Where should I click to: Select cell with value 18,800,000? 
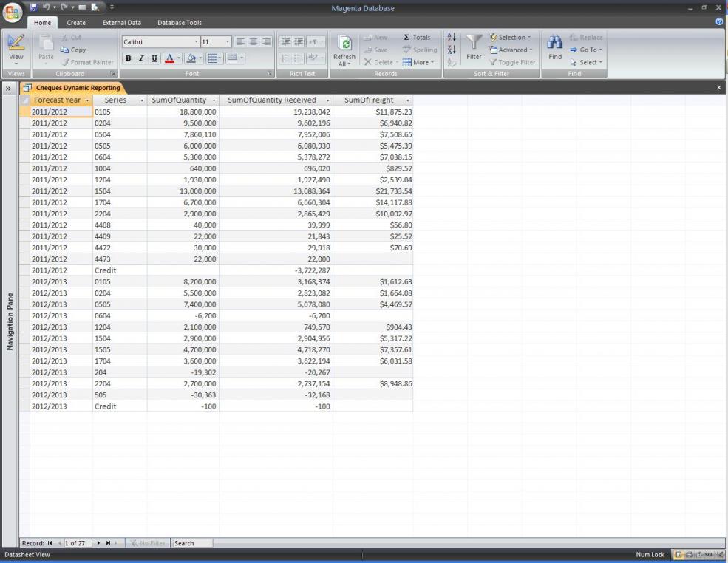pos(183,112)
